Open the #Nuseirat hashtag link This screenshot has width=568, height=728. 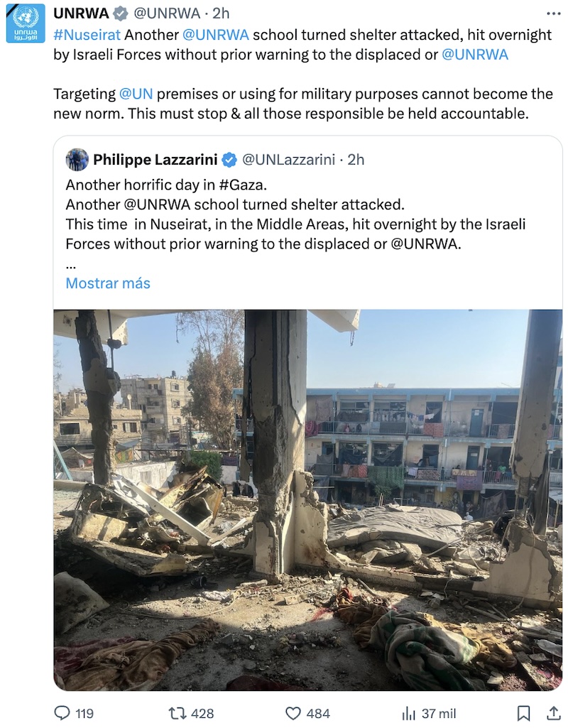coord(87,35)
